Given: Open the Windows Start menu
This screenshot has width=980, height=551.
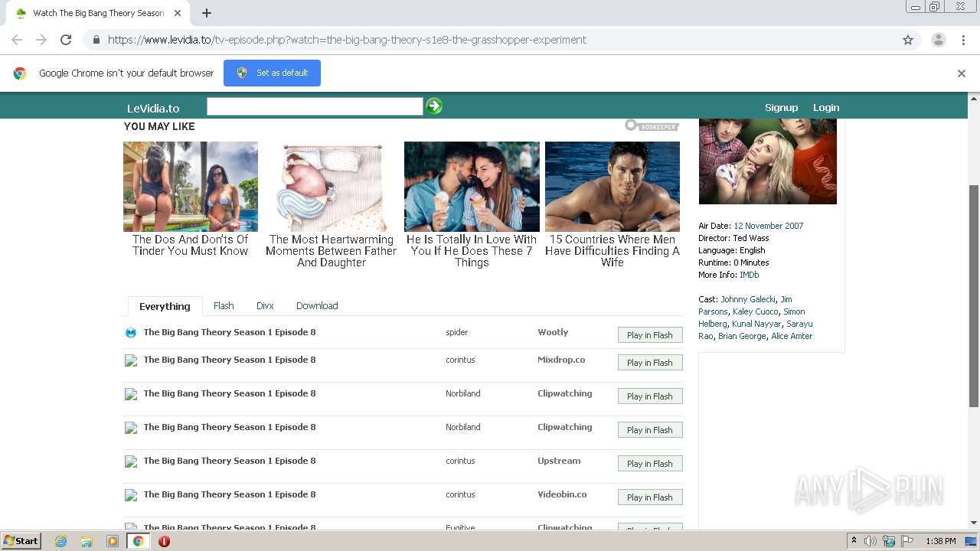Looking at the screenshot, I should point(21,540).
